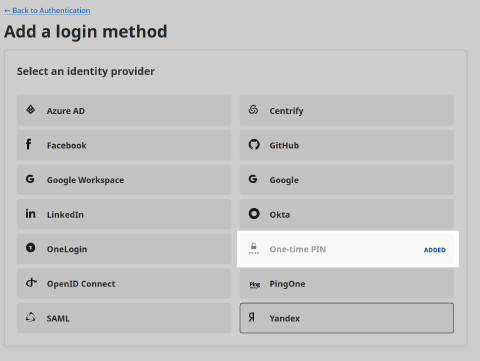Click the Azure AD diamond icon

coord(31,110)
